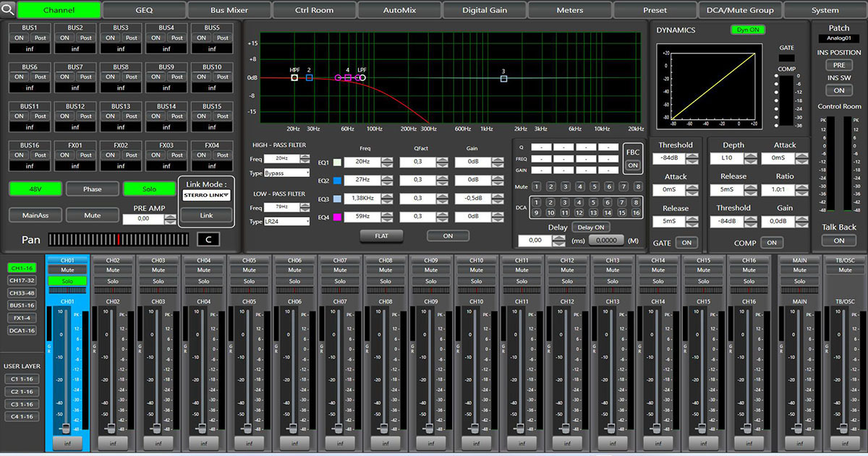The height and width of the screenshot is (456, 868).
Task: Click EQ band 2 blue graph marker
Action: click(309, 77)
